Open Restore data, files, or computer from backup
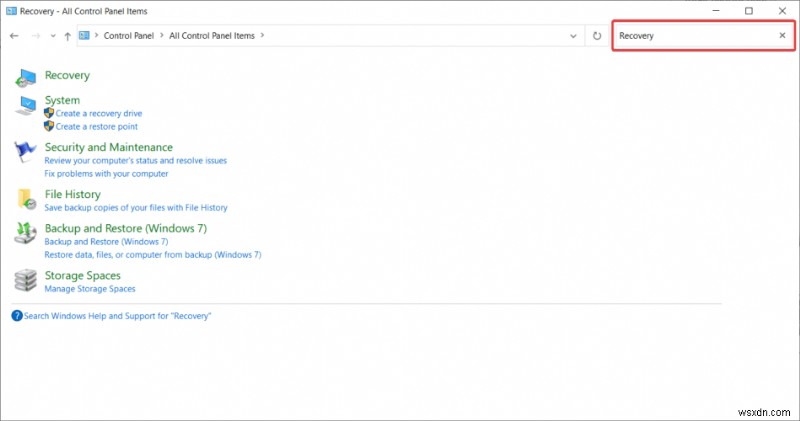 [153, 255]
